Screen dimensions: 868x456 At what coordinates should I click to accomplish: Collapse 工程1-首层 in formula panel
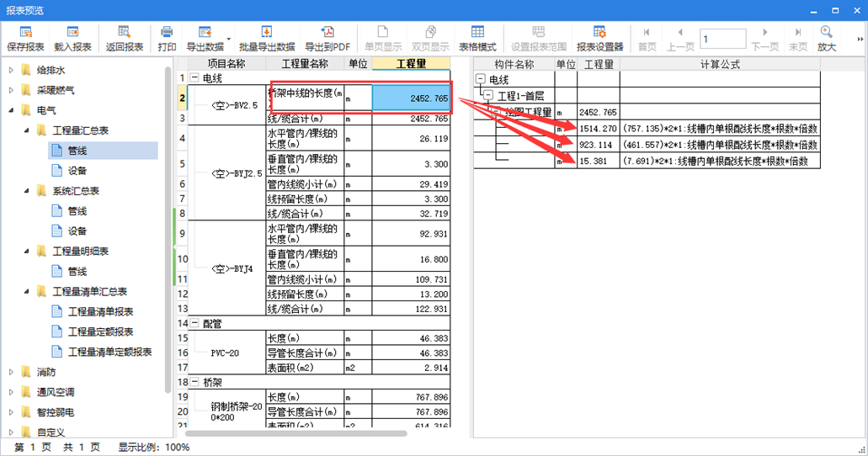(489, 95)
